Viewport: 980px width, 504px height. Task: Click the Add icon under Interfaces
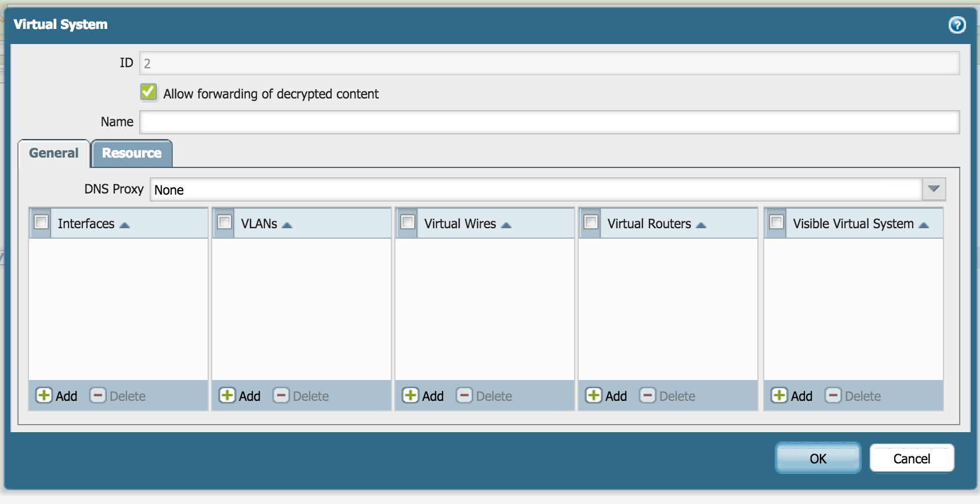[44, 396]
